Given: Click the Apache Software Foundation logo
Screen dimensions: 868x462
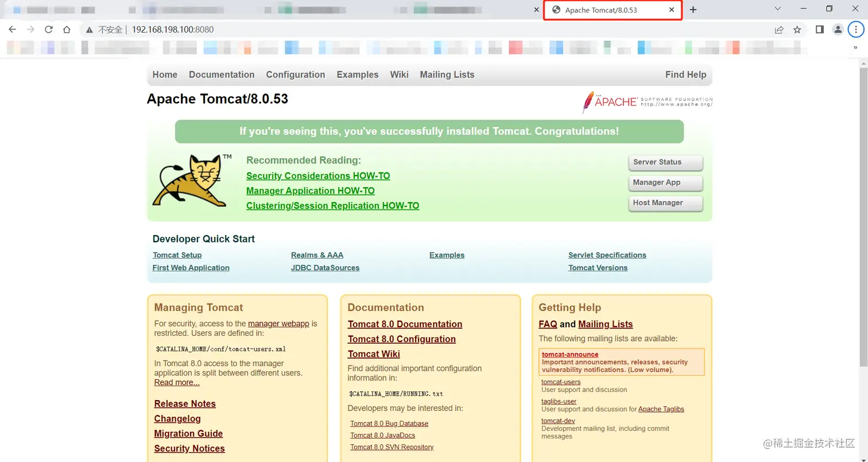Looking at the screenshot, I should 647,102.
